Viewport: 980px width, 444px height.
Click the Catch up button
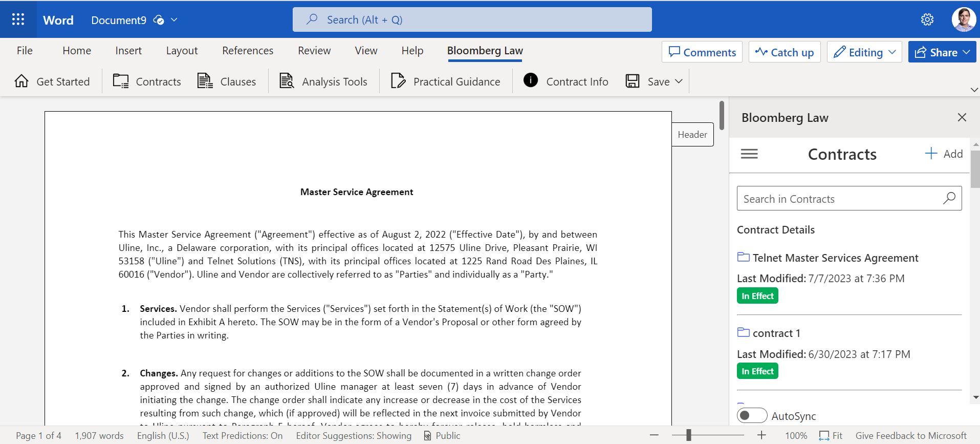[x=785, y=52]
